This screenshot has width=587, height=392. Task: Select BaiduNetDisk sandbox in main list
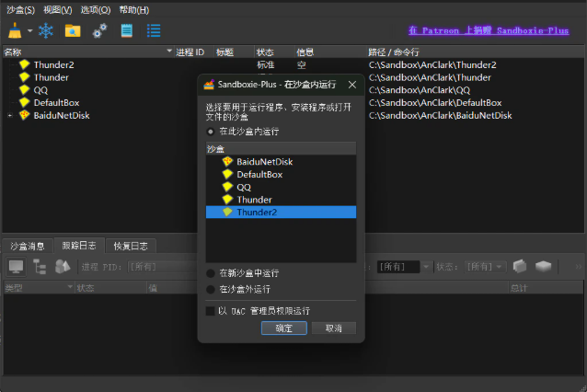coord(62,115)
